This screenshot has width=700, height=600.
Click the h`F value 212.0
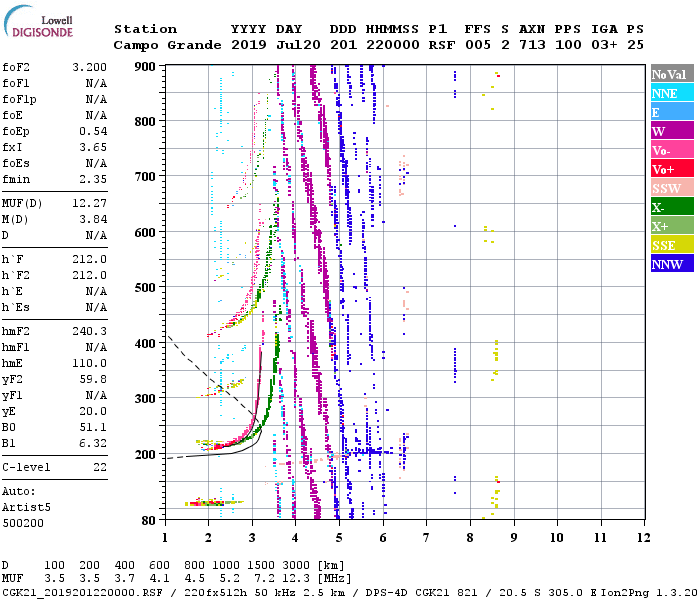tap(89, 259)
